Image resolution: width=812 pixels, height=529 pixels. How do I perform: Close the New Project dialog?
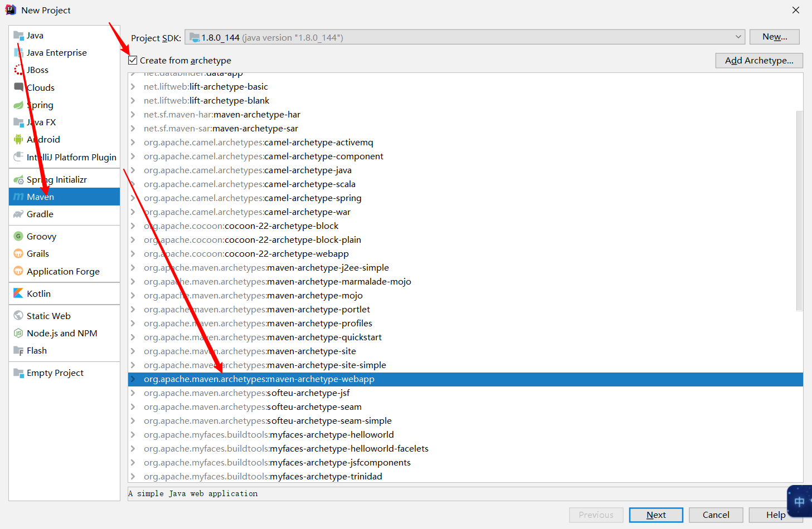coord(796,10)
